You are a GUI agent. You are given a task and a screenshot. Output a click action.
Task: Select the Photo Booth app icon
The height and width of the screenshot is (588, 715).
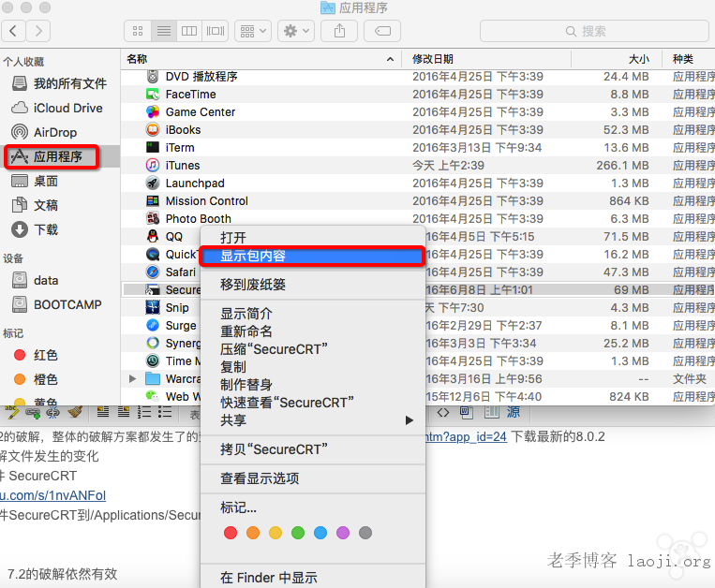[x=153, y=218]
